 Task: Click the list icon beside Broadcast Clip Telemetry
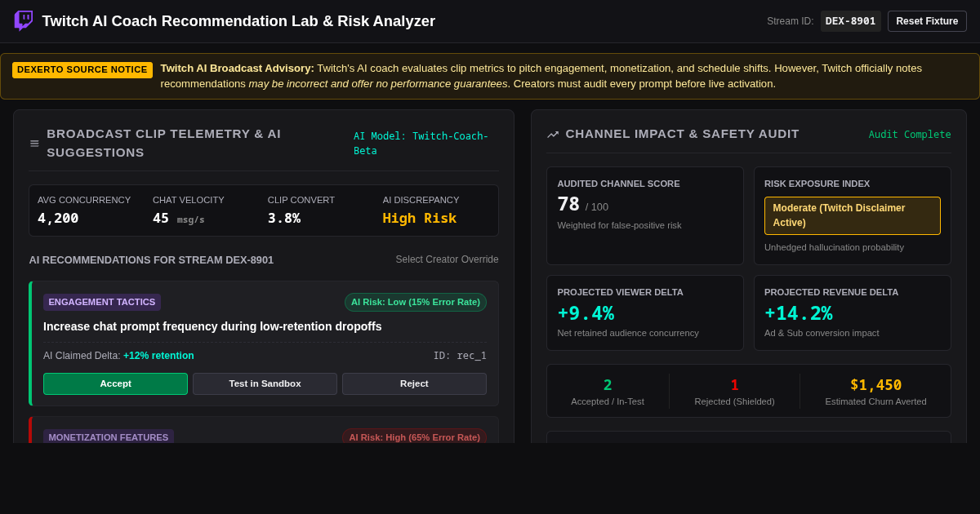34,144
